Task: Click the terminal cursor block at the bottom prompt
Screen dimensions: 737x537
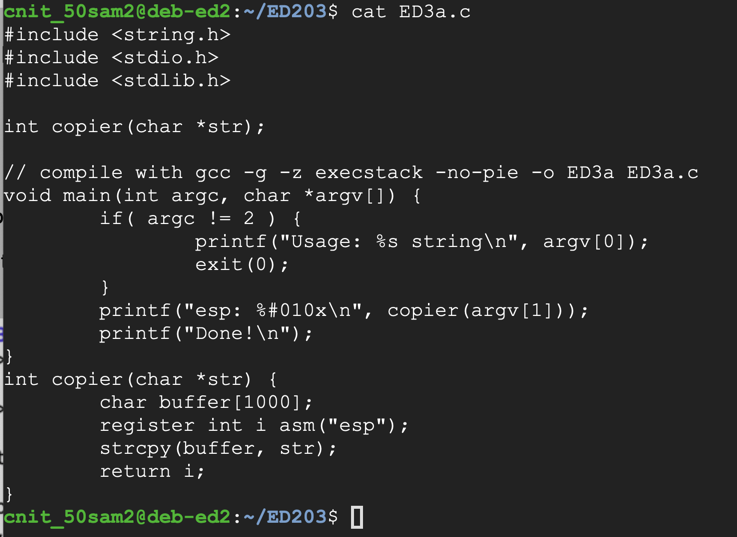Action: [x=357, y=517]
